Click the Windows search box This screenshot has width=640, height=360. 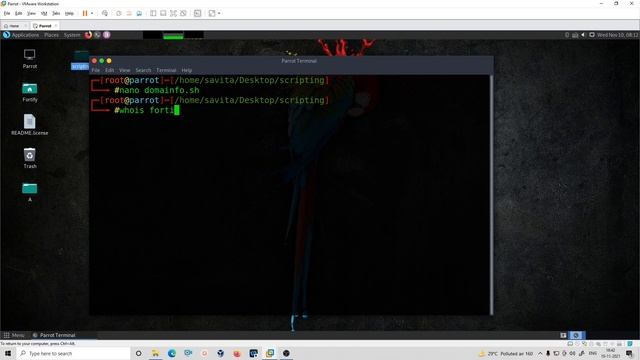click(73, 353)
